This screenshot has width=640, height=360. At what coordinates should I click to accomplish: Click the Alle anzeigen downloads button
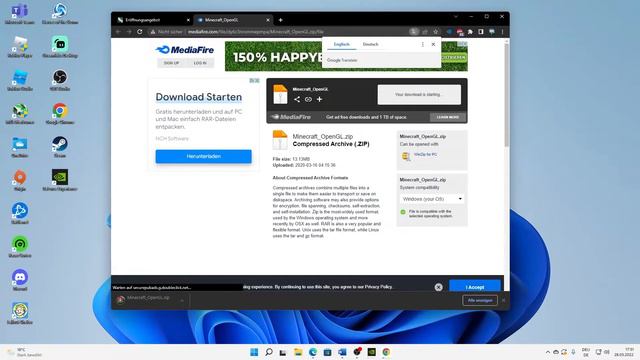click(480, 300)
